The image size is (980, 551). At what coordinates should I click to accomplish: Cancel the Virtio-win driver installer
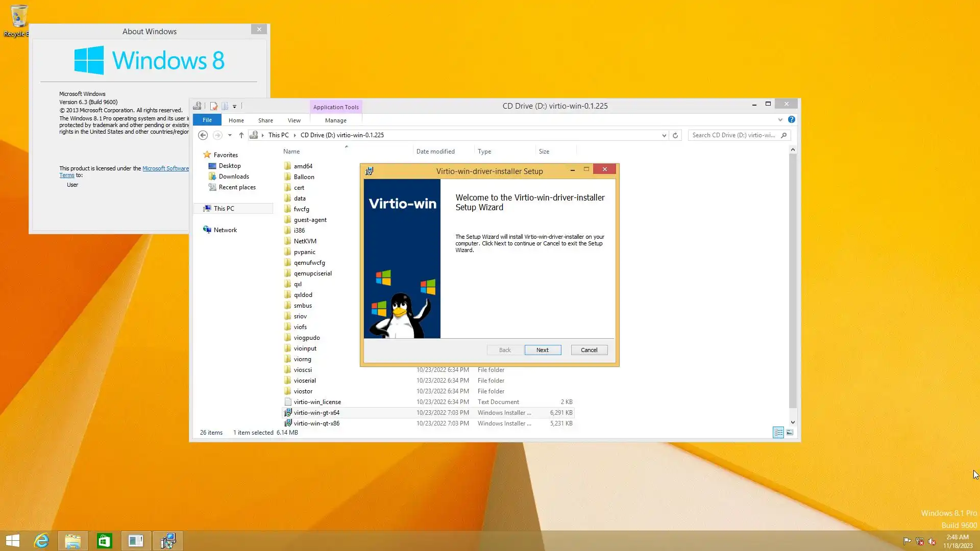point(589,350)
